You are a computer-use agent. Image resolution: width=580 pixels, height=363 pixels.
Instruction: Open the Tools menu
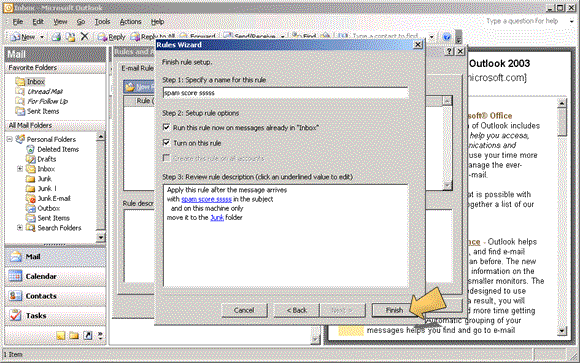coord(102,22)
